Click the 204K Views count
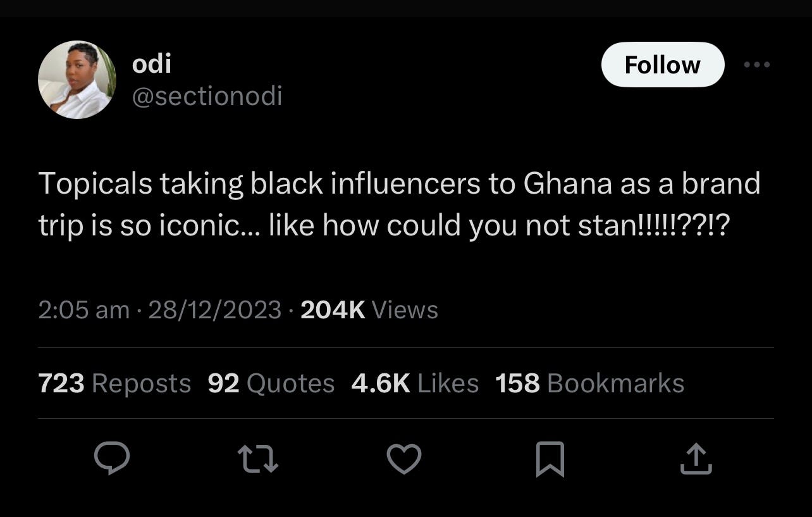This screenshot has height=517, width=812. coord(369,310)
